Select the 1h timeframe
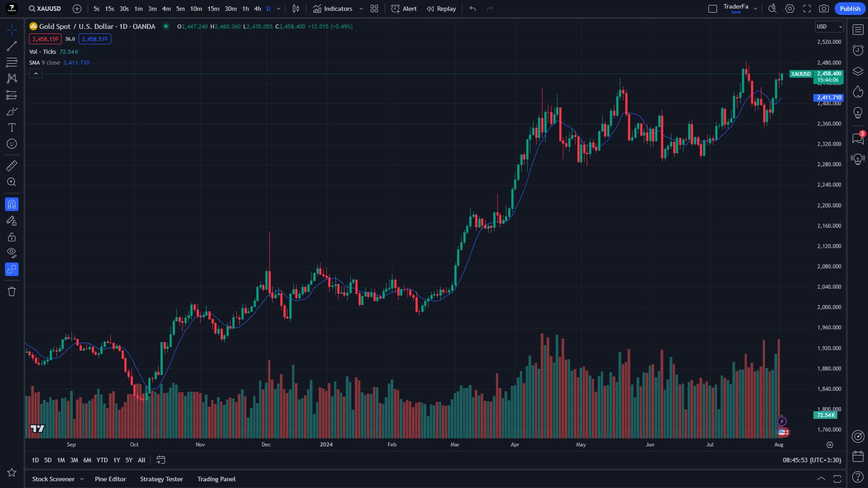The image size is (868, 488). tap(245, 9)
